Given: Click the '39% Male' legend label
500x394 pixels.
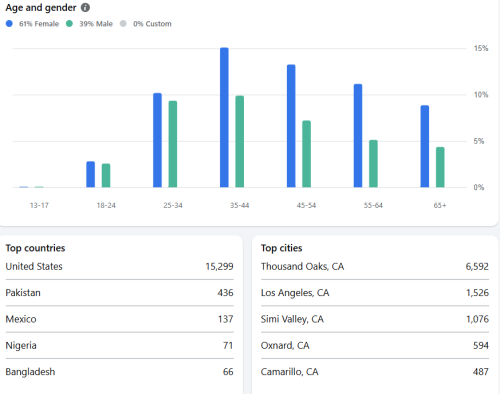Looking at the screenshot, I should tap(96, 24).
